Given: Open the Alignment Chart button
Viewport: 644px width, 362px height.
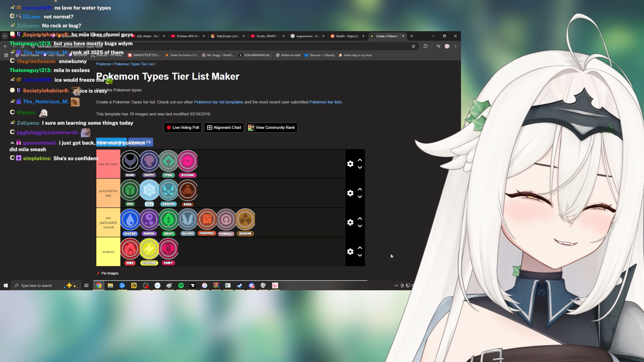Looking at the screenshot, I should 224,127.
